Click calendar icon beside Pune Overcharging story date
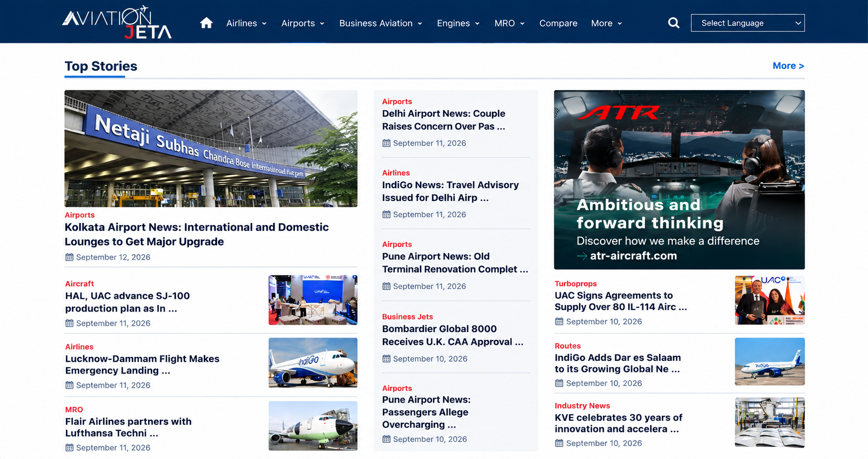The width and height of the screenshot is (868, 459). pyautogui.click(x=386, y=439)
